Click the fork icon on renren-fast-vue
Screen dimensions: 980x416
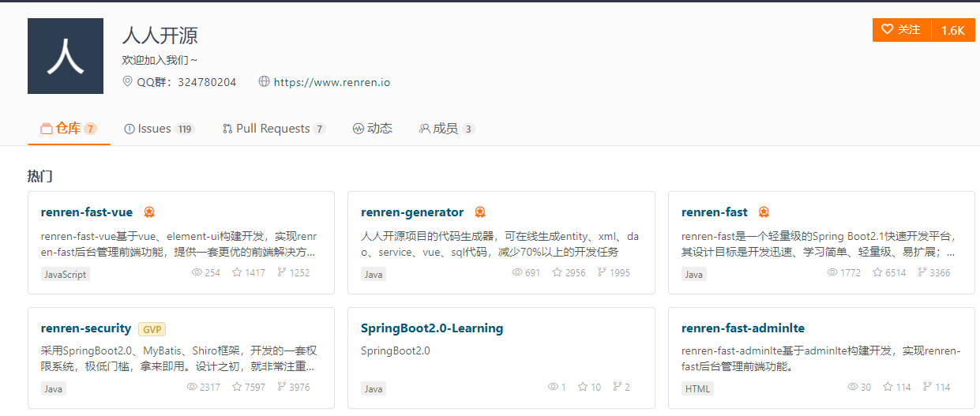281,272
